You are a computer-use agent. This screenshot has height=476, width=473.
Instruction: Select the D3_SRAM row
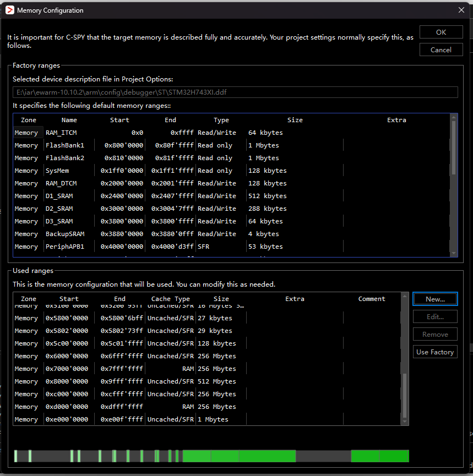[x=231, y=221]
